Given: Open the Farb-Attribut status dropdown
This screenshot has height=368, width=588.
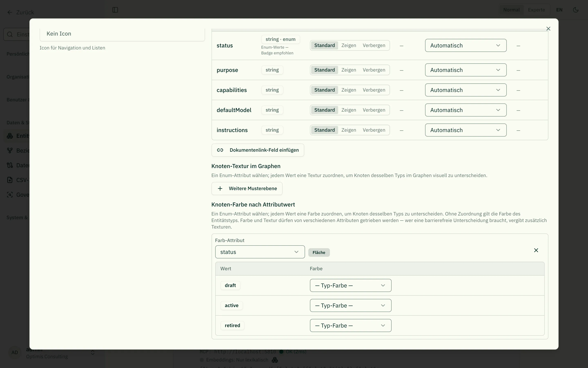Looking at the screenshot, I should coord(260,252).
